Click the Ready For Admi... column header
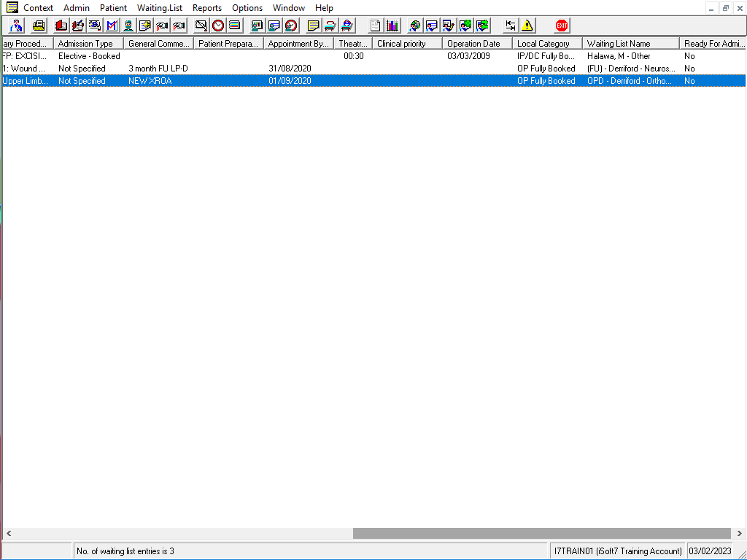Image resolution: width=747 pixels, height=560 pixels. (713, 43)
